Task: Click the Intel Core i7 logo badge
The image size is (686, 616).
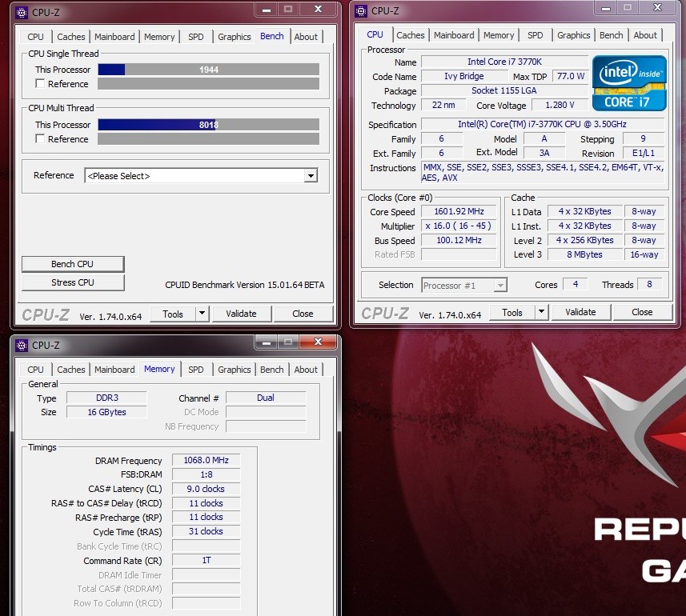Action: [629, 83]
